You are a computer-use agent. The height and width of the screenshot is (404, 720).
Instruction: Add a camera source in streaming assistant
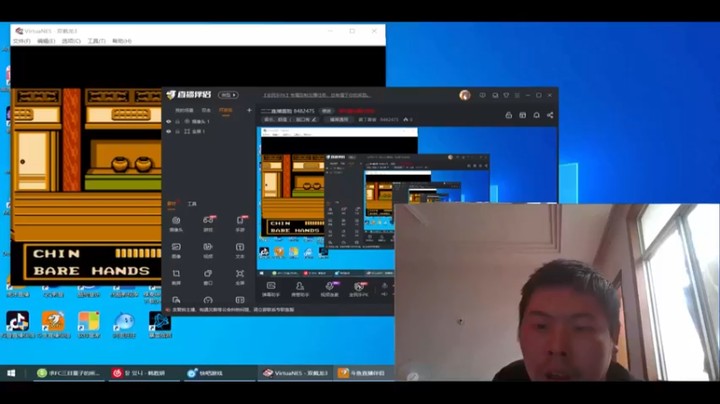click(176, 224)
